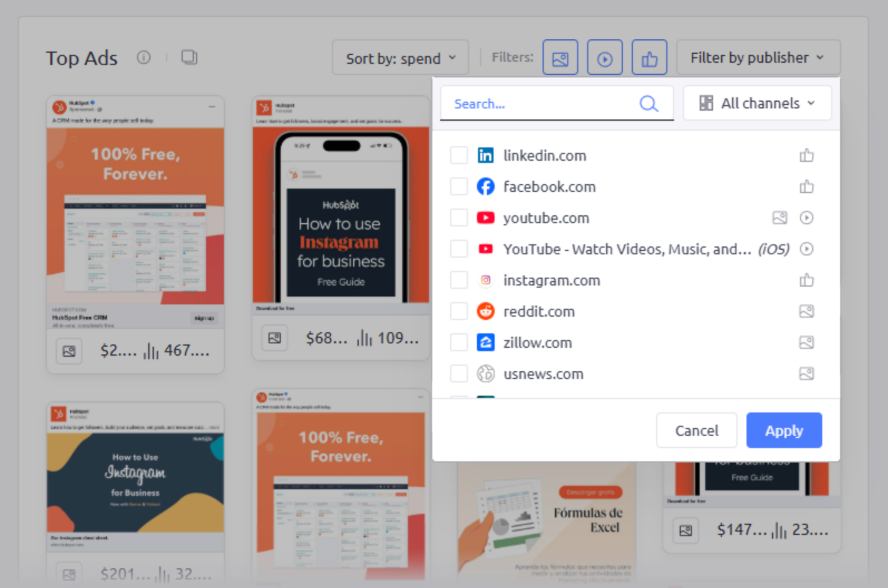Click the usnews.com globe icon
The width and height of the screenshot is (888, 588).
pos(486,373)
